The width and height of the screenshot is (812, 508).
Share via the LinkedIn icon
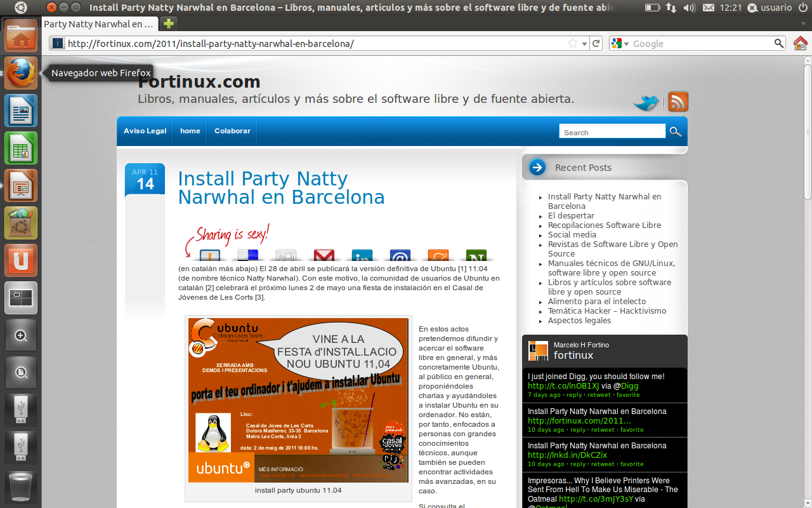click(362, 255)
